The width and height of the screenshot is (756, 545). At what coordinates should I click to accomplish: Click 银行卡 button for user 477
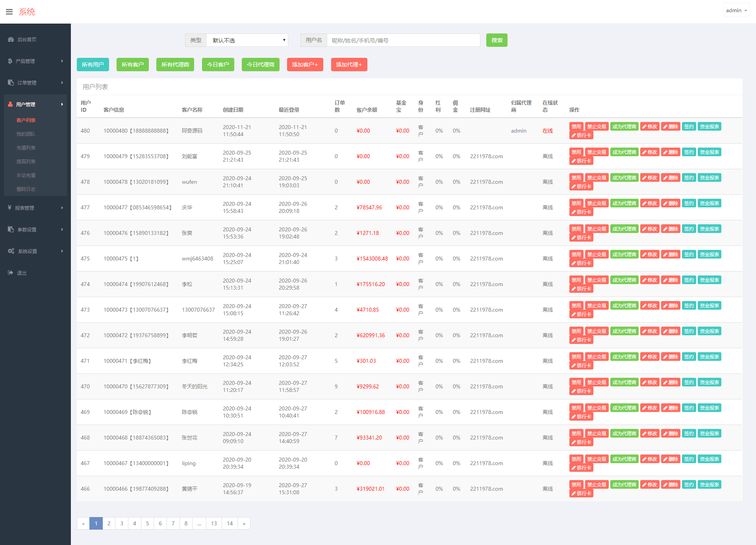click(581, 212)
